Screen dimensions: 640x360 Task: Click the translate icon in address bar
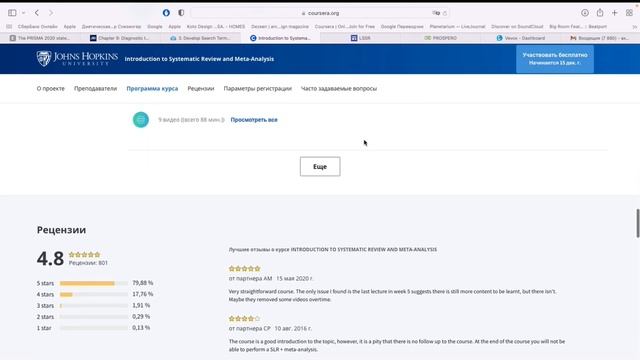436,13
